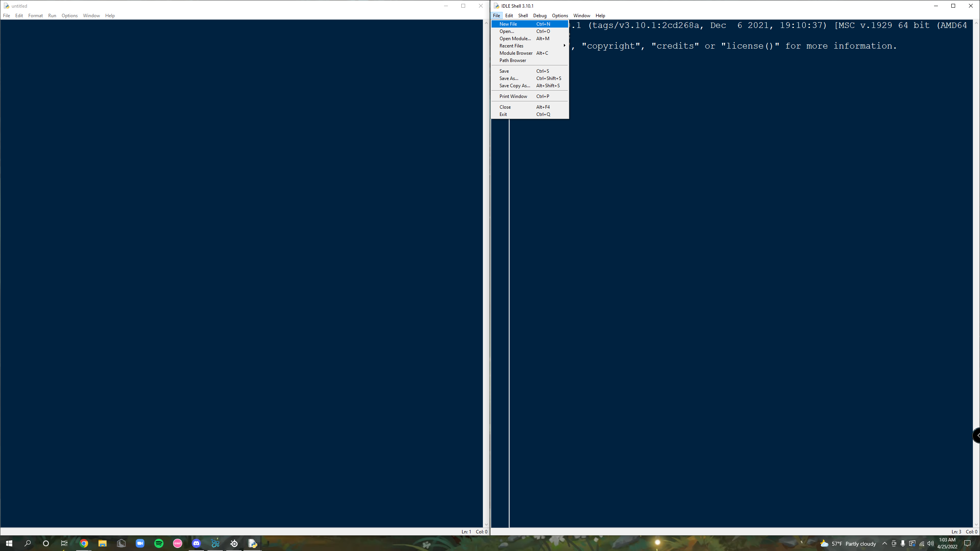Click the show hidden icons chevron in the tray

884,543
